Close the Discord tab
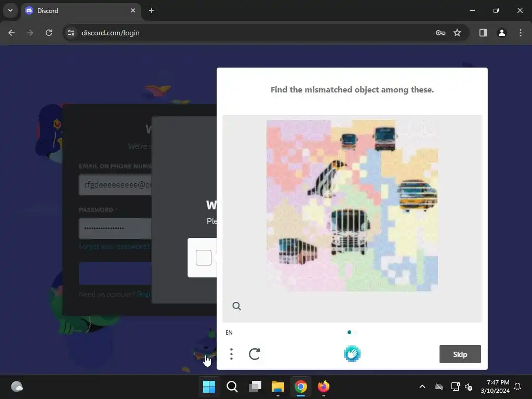This screenshot has height=399, width=532. click(133, 10)
